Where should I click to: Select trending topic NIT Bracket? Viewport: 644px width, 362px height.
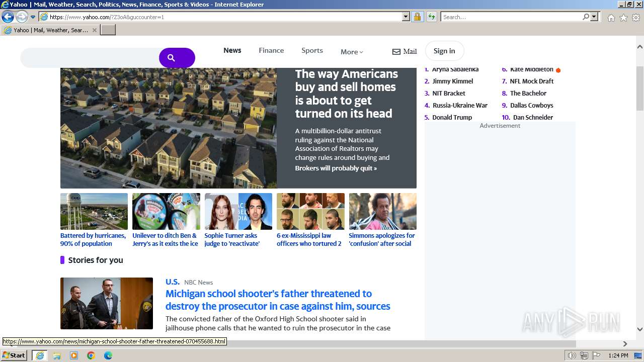pyautogui.click(x=449, y=93)
